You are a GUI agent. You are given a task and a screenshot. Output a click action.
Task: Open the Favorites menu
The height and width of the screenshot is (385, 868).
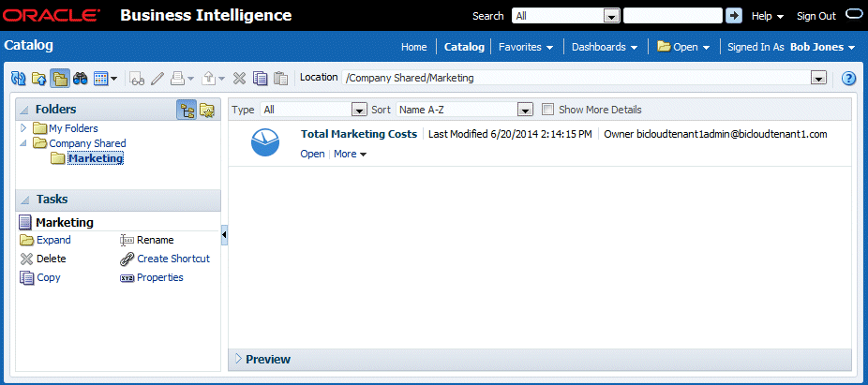coord(526,47)
